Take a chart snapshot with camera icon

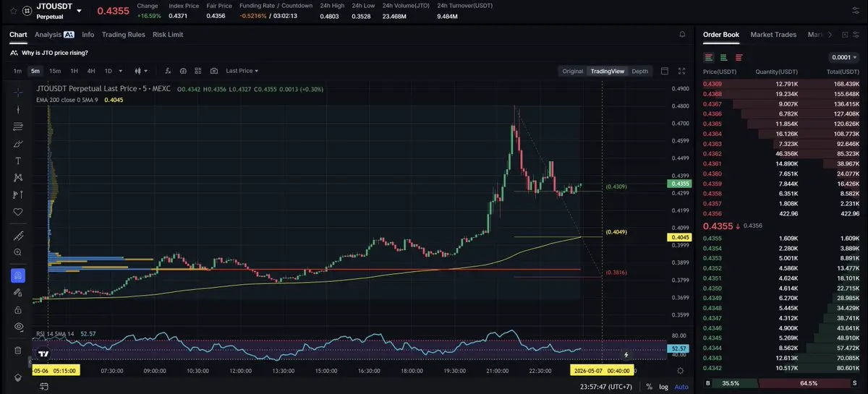pyautogui.click(x=214, y=71)
